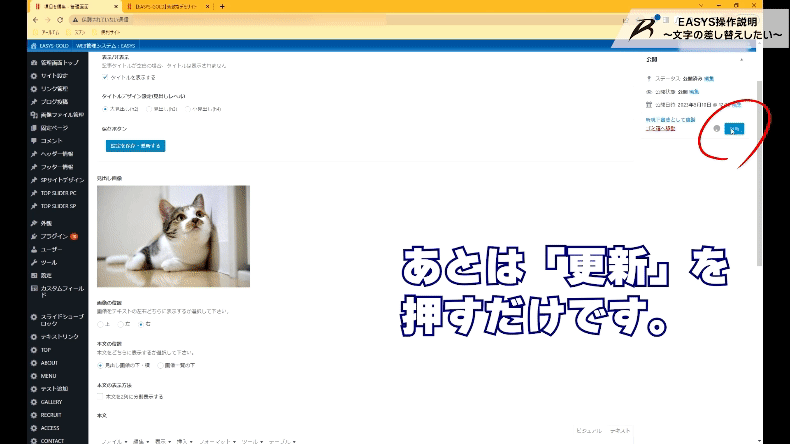Edit the publish status link
The image size is (790, 444).
pos(709,79)
